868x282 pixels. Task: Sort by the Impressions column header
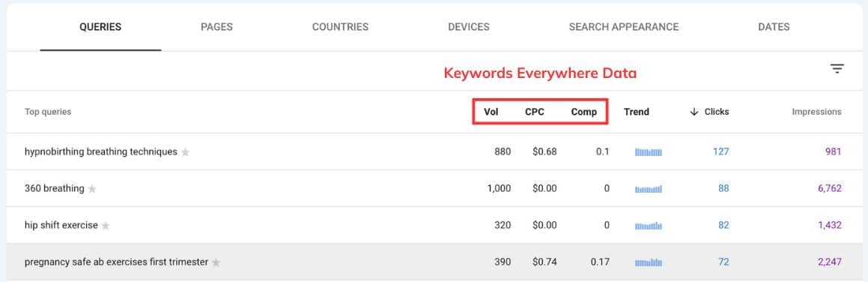click(816, 112)
